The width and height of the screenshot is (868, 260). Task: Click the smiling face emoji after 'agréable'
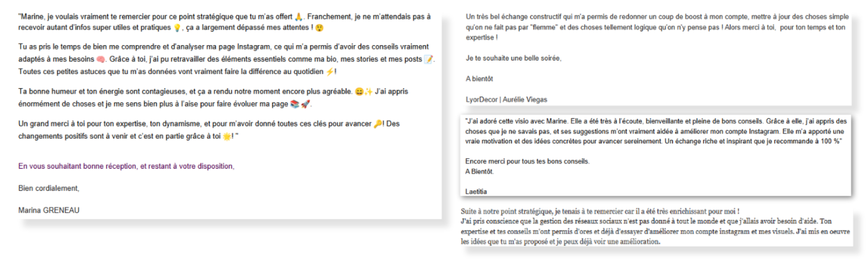coord(359,92)
